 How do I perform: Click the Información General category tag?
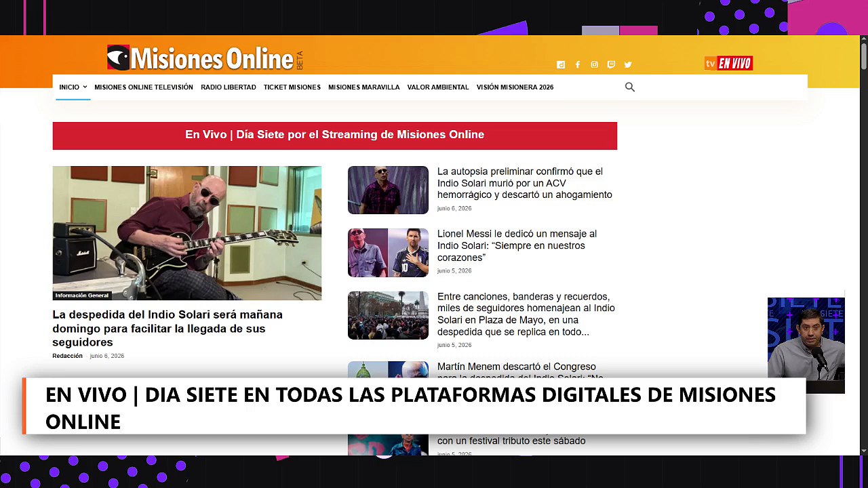click(x=81, y=296)
